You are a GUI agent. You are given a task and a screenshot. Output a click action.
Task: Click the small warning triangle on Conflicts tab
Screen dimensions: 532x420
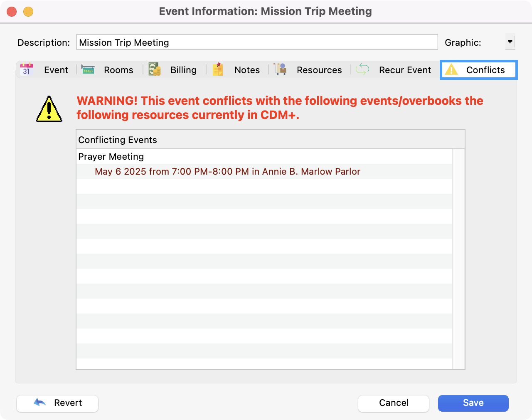click(x=451, y=70)
